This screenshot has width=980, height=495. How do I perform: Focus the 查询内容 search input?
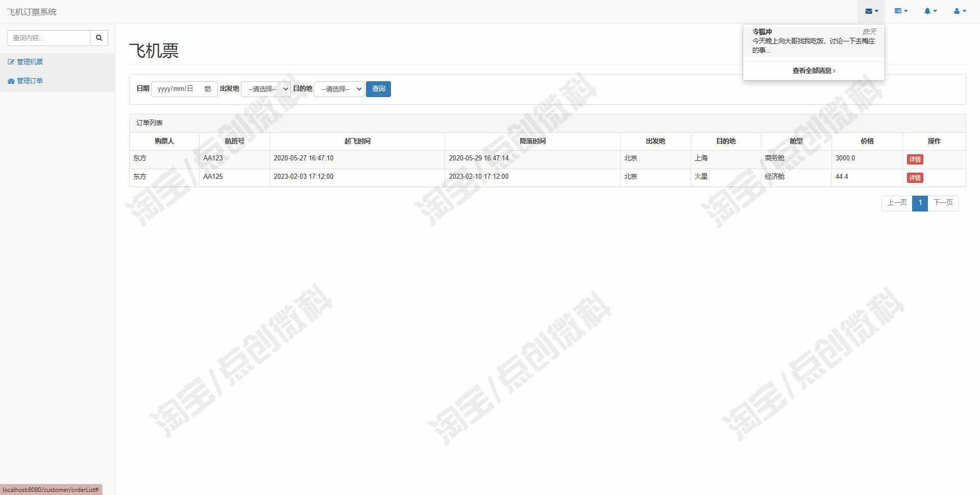pos(48,38)
